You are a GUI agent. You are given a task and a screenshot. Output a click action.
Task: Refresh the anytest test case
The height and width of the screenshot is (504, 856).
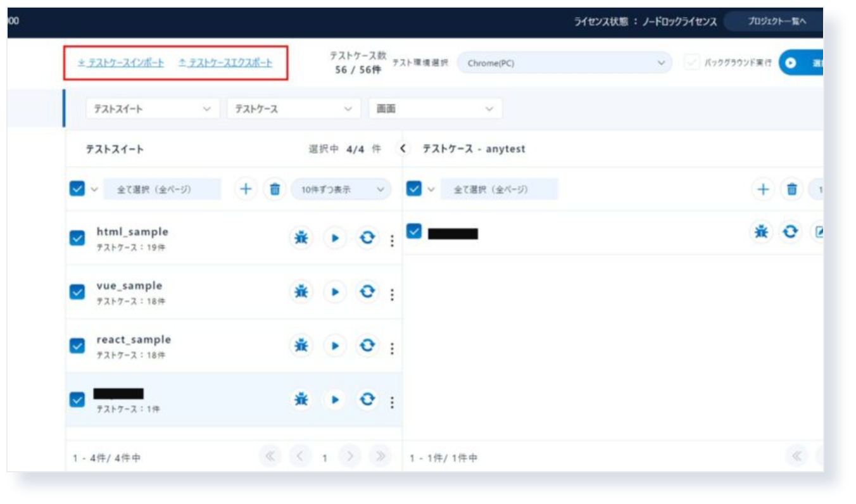point(788,233)
